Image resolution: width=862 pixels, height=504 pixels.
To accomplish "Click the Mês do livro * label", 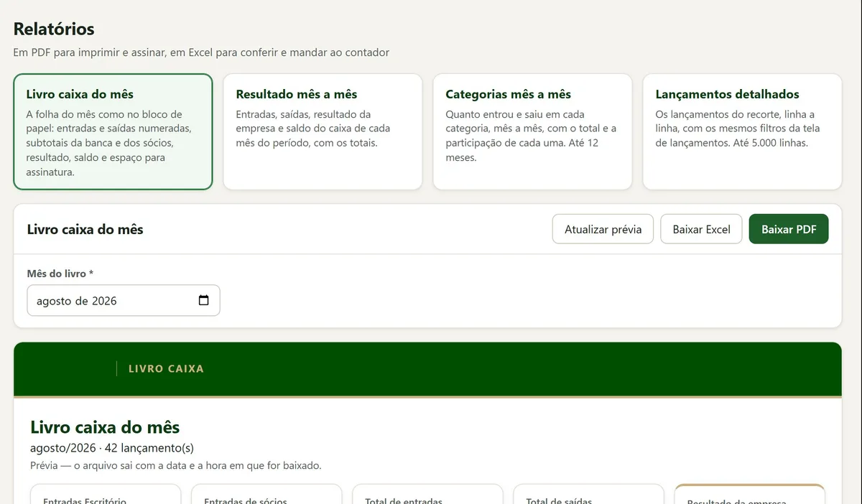I will (60, 274).
